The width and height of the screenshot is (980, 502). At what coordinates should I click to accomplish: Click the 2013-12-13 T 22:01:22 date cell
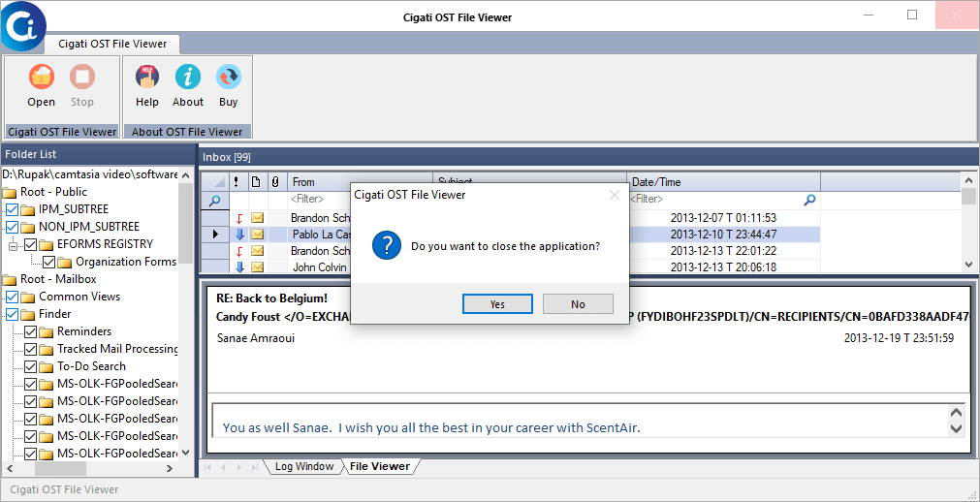tap(723, 251)
